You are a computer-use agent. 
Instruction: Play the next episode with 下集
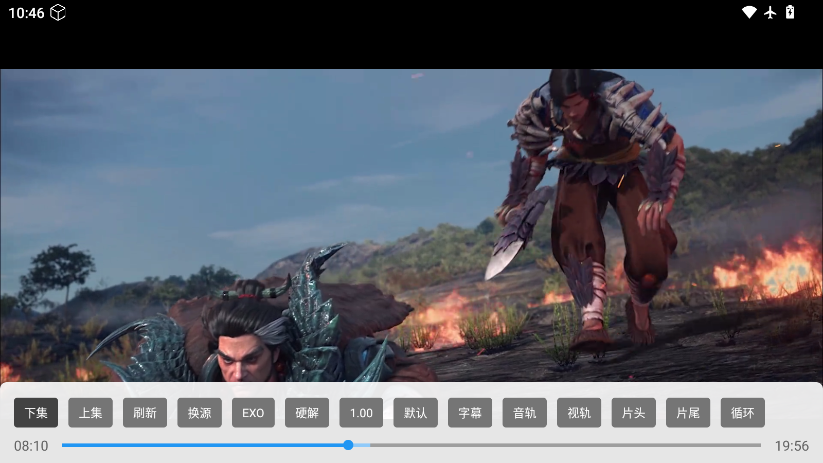tap(36, 413)
